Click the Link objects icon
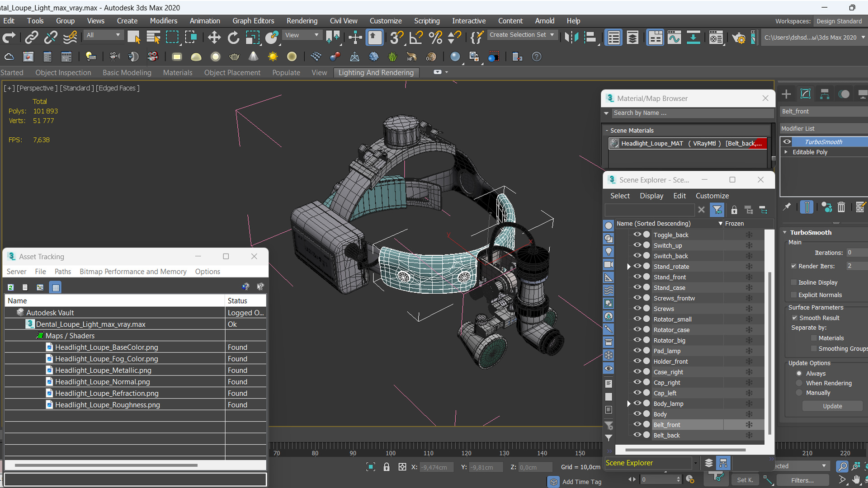This screenshot has height=488, width=868. [x=31, y=38]
